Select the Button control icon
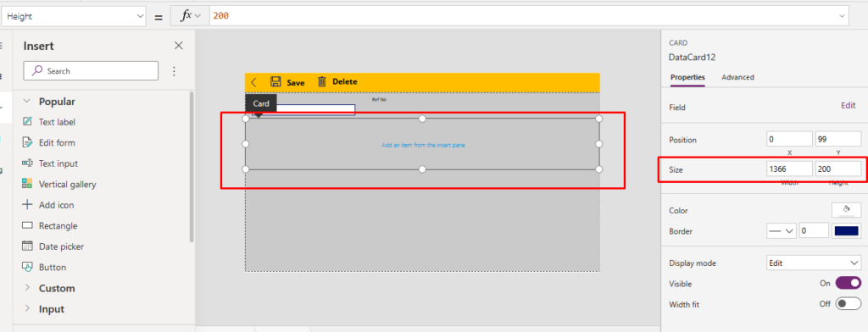Image resolution: width=868 pixels, height=332 pixels. click(27, 268)
